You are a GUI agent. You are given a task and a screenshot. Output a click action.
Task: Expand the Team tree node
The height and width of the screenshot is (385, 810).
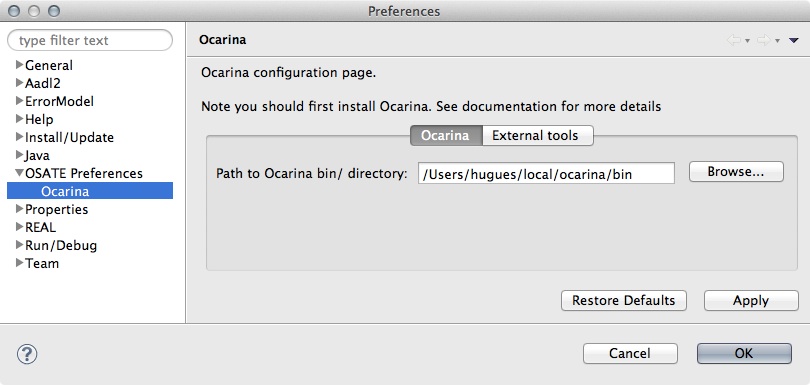20,263
